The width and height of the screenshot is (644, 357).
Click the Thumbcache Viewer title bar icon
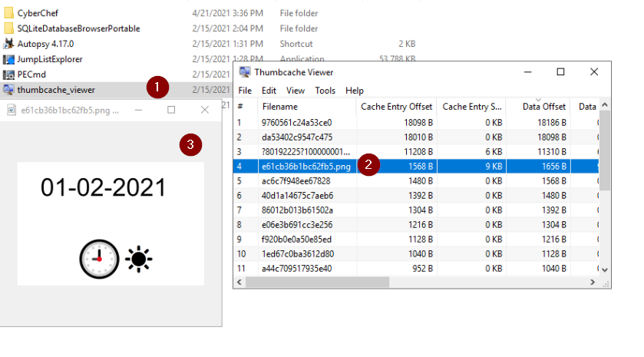point(245,72)
